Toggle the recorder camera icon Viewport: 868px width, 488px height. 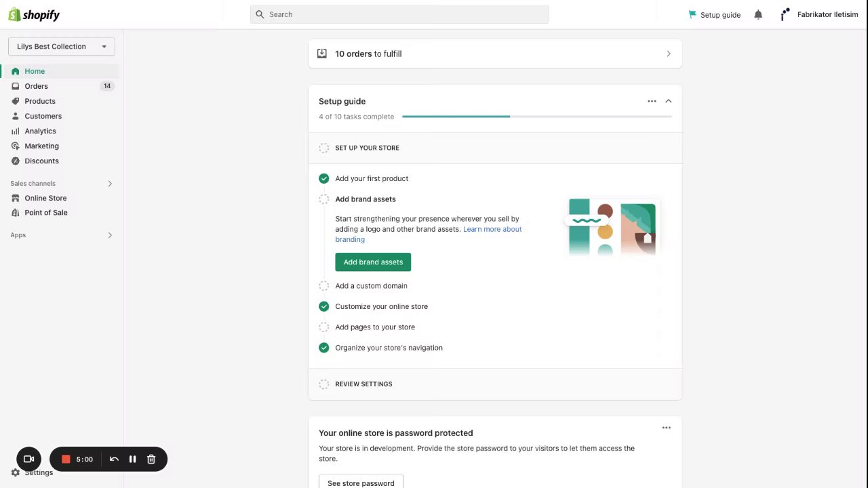click(x=29, y=459)
